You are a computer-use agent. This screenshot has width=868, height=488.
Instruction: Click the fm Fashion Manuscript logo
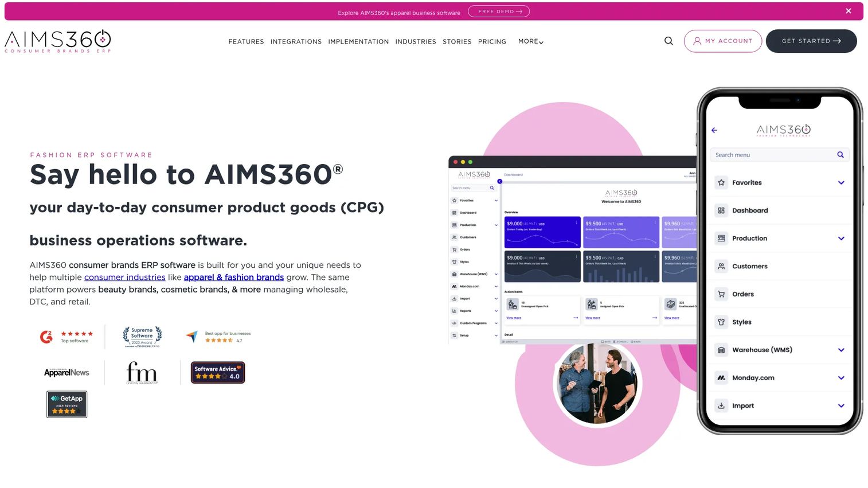click(x=142, y=373)
